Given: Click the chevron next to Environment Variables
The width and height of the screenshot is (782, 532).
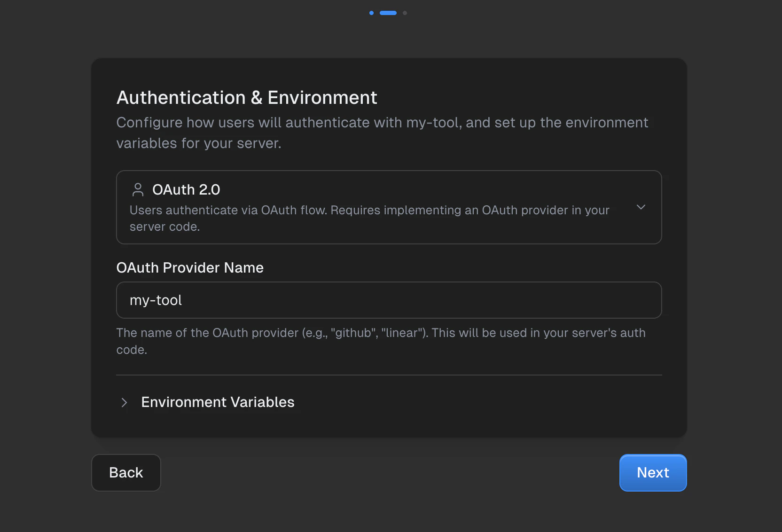Looking at the screenshot, I should click(x=124, y=402).
